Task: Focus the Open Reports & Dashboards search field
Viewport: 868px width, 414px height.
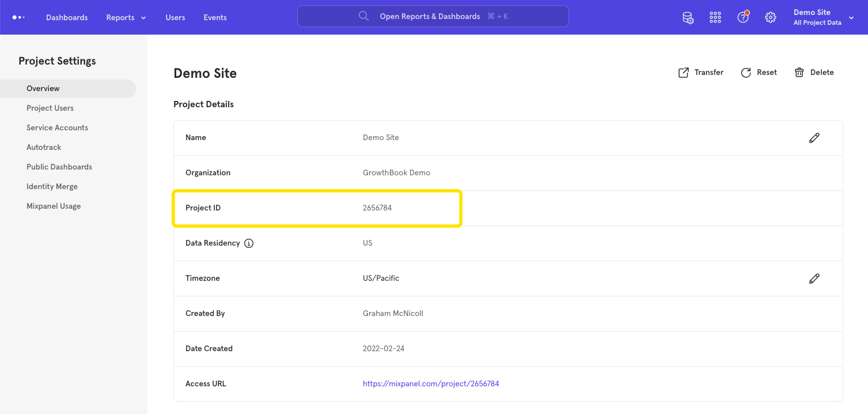Action: [x=433, y=16]
